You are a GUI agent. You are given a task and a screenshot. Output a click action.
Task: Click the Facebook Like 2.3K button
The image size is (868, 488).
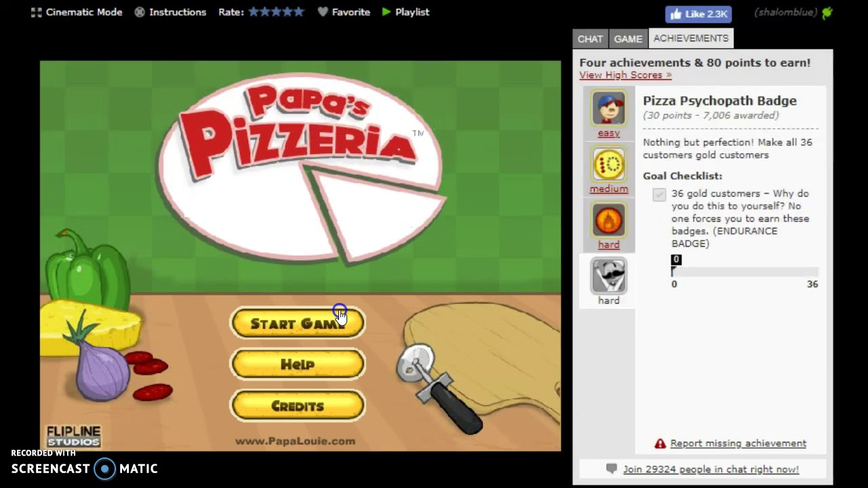click(698, 14)
